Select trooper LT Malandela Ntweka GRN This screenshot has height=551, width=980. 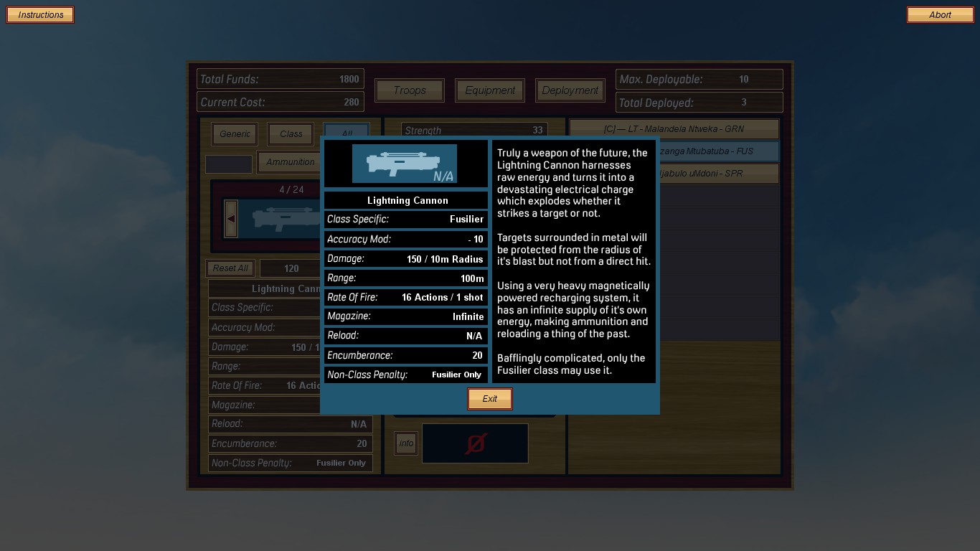674,129
